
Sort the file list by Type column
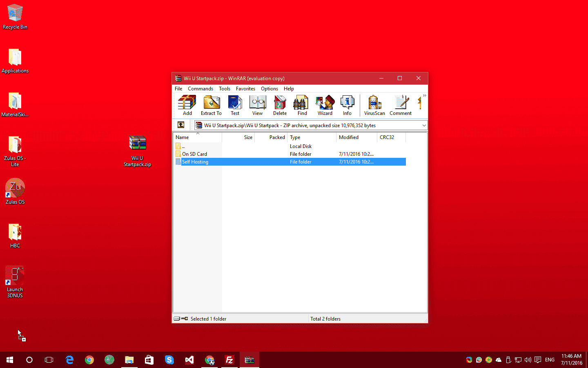[x=312, y=137]
